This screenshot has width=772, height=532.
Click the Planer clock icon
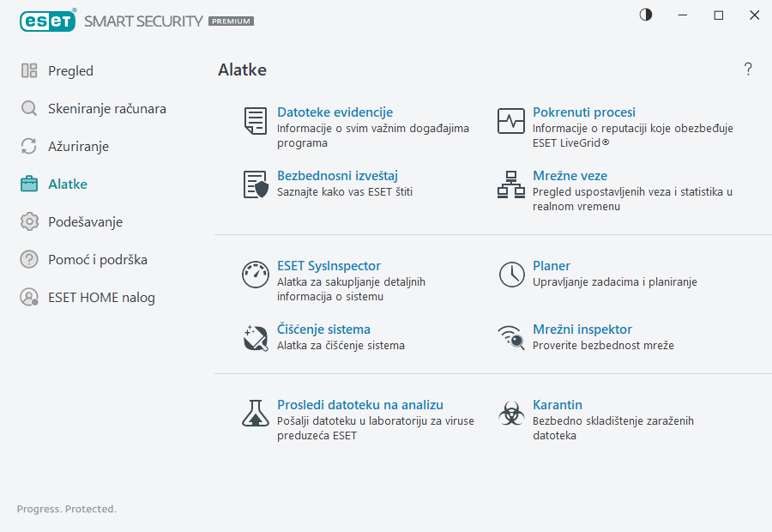pyautogui.click(x=511, y=275)
